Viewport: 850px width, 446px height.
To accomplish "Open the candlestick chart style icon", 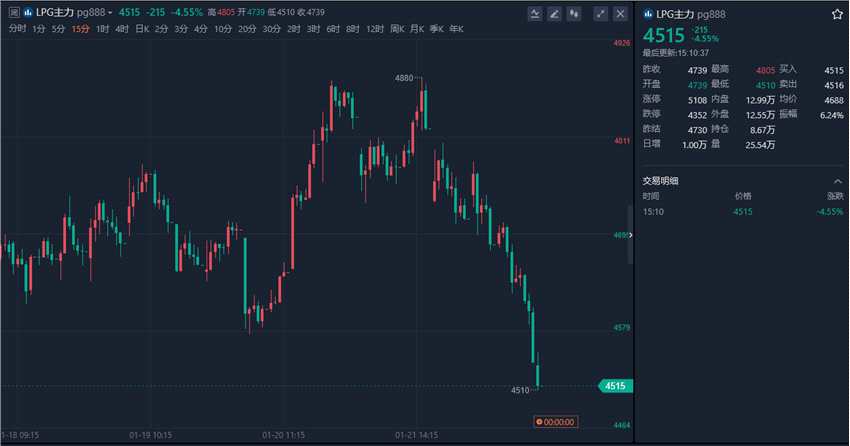I will click(x=574, y=14).
